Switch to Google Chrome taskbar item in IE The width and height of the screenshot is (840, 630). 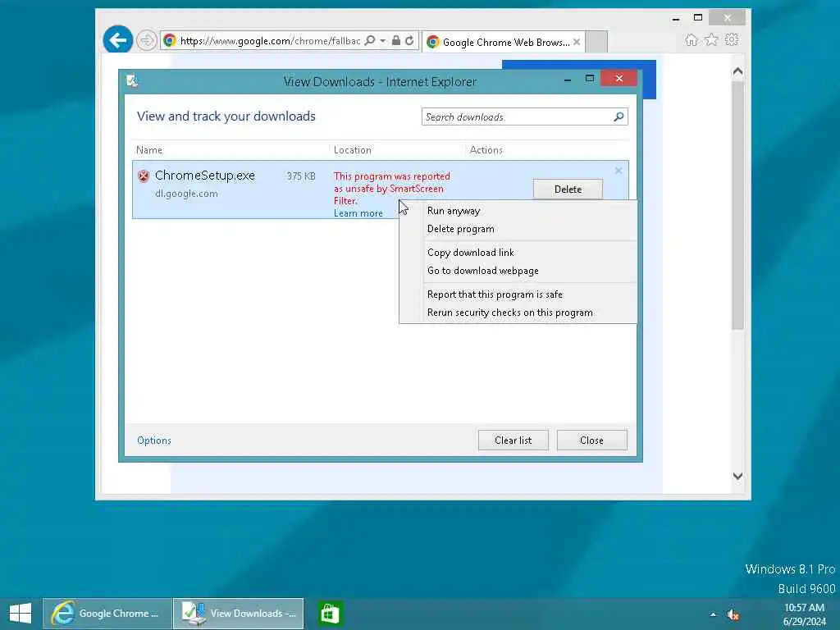tap(107, 614)
